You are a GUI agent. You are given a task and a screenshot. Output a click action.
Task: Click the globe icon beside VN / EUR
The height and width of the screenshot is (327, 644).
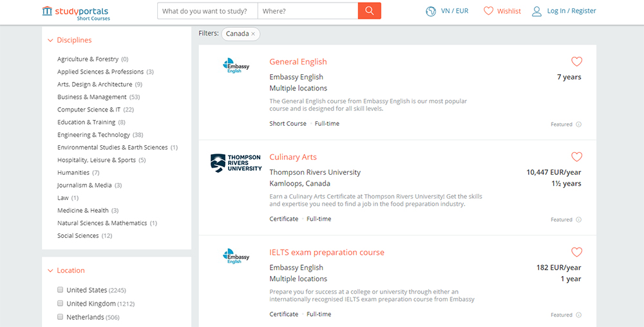pos(430,12)
